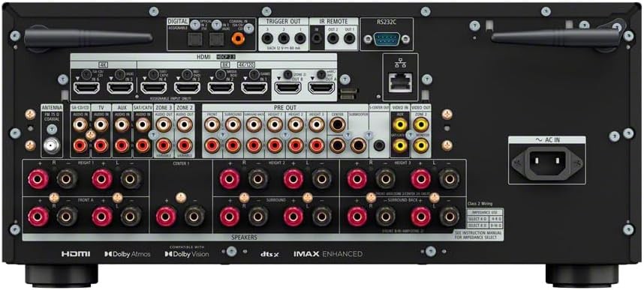Click the Dolby Atmos logo
The height and width of the screenshot is (290, 644).
pyautogui.click(x=128, y=254)
